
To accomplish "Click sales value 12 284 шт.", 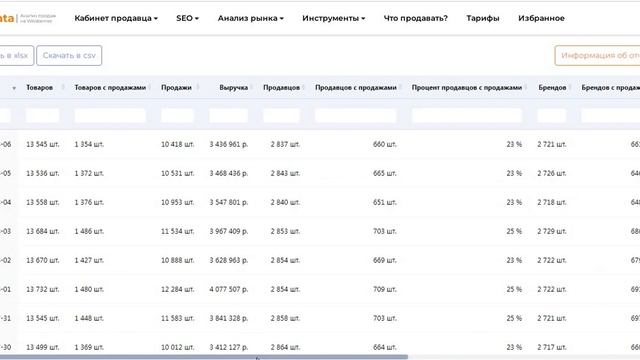I will point(178,289).
